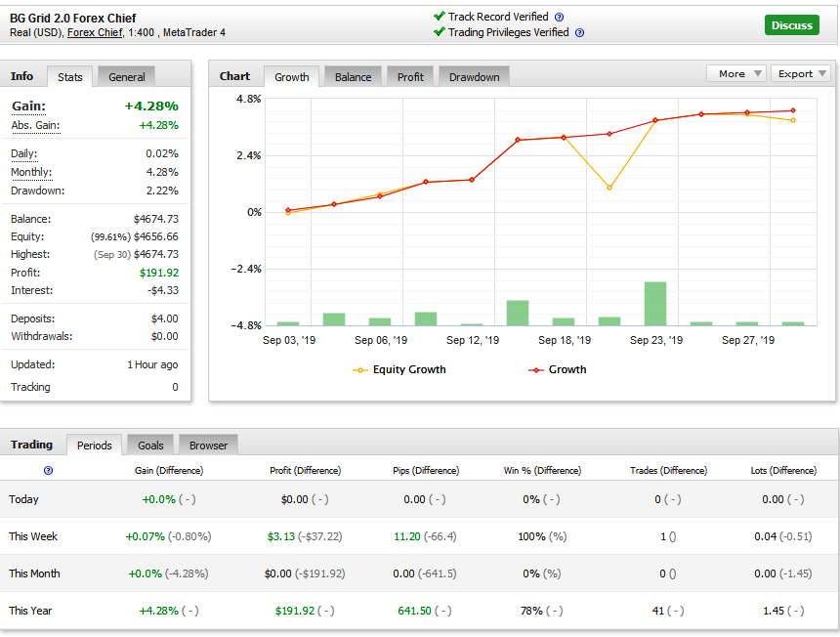
Task: Click the This Year row label
Action: [30, 611]
